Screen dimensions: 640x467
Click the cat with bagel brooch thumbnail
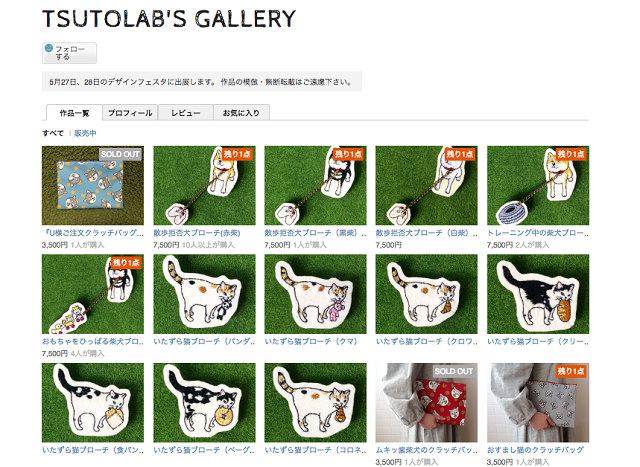[x=204, y=403]
